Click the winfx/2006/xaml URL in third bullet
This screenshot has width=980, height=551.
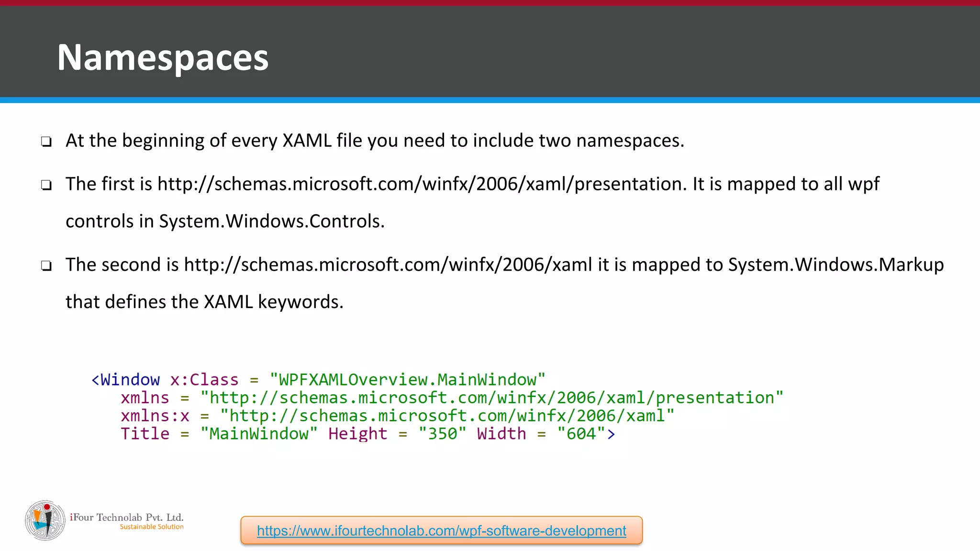pyautogui.click(x=388, y=265)
